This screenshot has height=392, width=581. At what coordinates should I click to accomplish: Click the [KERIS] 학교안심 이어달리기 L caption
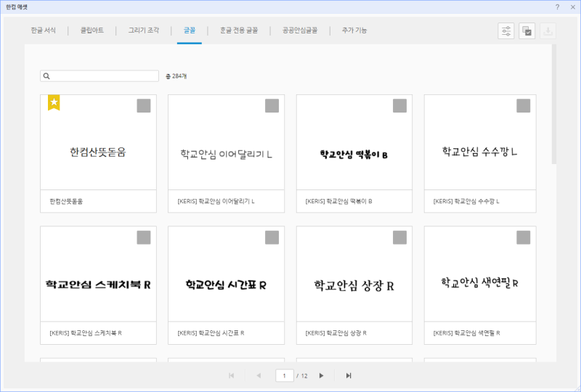pos(216,202)
